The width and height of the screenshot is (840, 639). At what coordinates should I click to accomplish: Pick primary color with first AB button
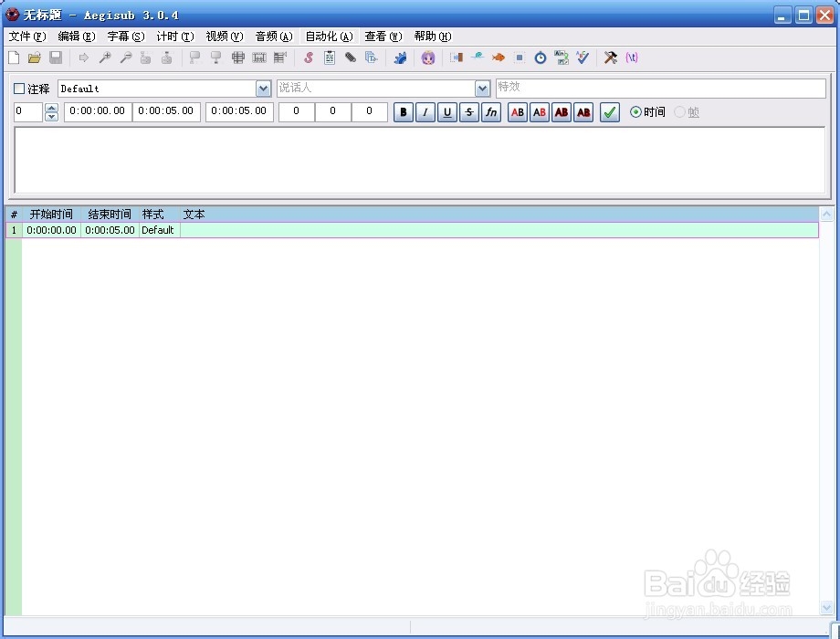pyautogui.click(x=518, y=112)
